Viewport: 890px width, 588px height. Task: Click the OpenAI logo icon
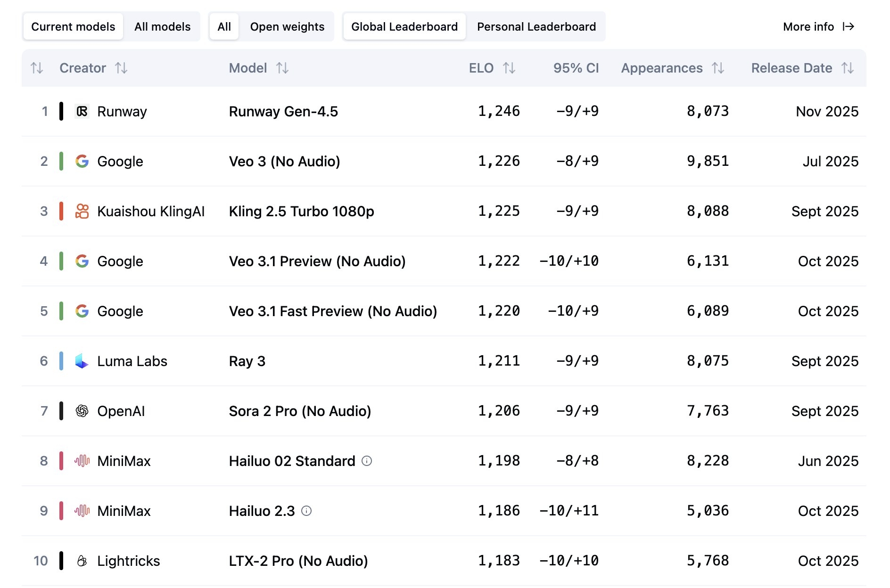pos(82,411)
